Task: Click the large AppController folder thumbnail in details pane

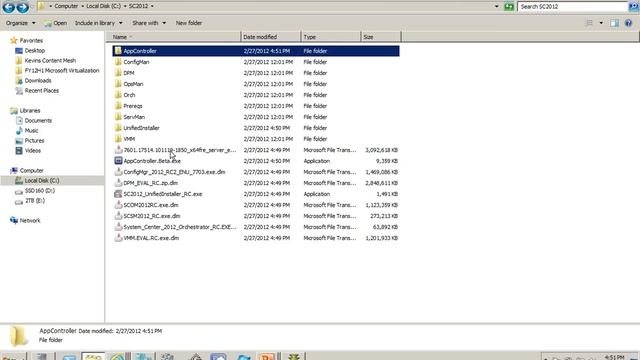Action: point(19,336)
